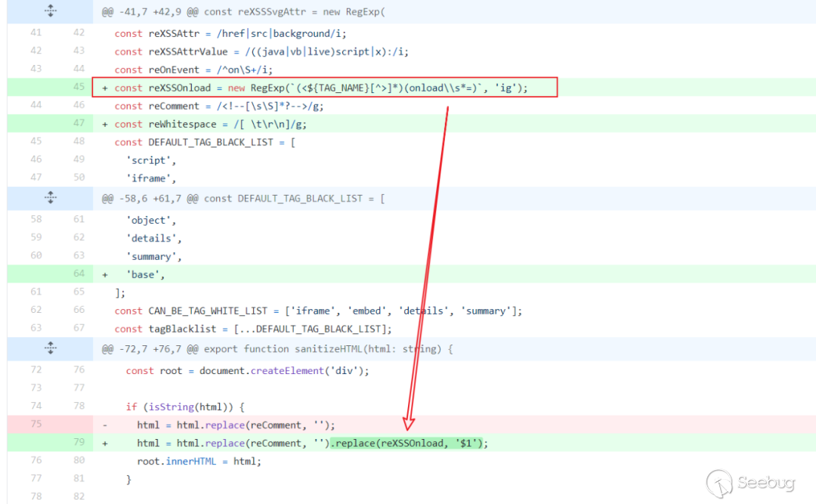
Task: Expand hidden lines above sanitizeHTML hunk
Action: (50, 348)
